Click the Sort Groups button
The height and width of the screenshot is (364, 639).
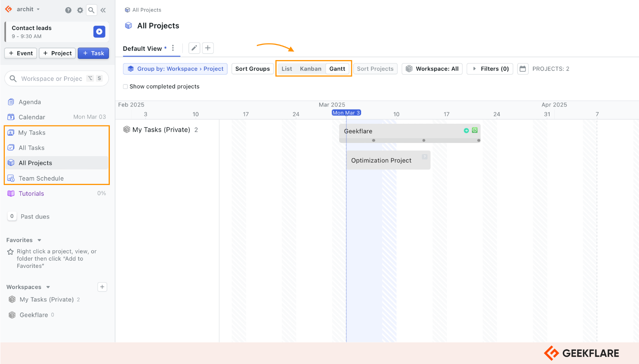point(253,69)
